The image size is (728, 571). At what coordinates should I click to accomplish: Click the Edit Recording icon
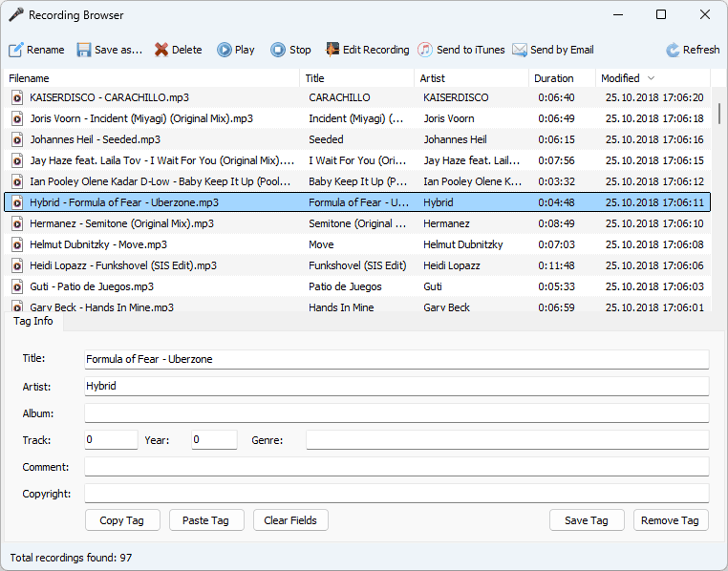(332, 50)
